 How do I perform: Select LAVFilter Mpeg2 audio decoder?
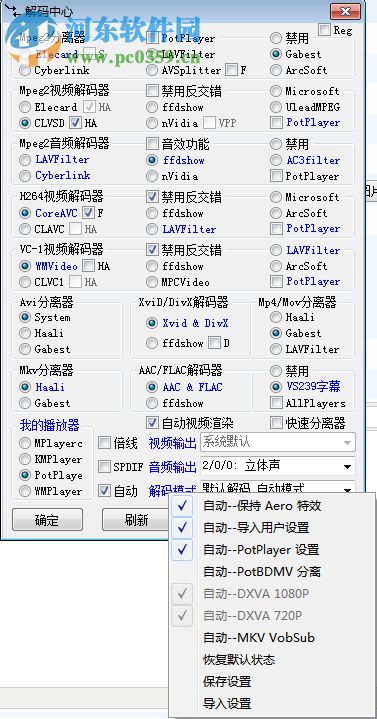point(24,160)
